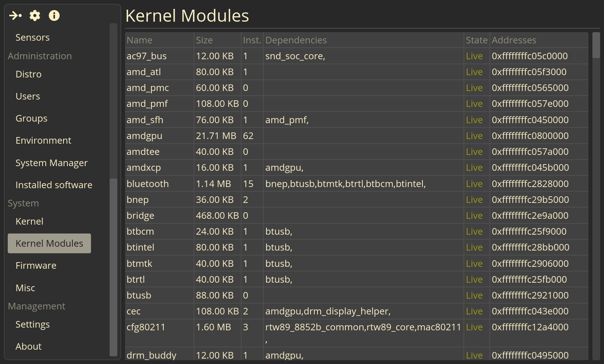
Task: Click the bnep module name
Action: click(x=137, y=200)
